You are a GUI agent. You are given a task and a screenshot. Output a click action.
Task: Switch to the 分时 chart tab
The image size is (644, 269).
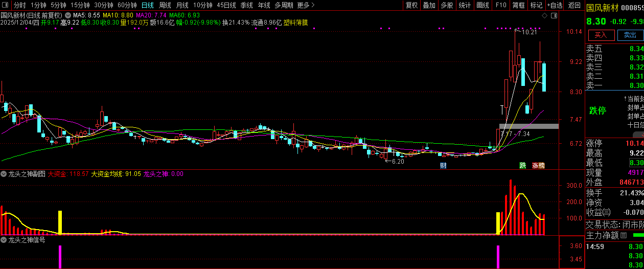pos(19,5)
